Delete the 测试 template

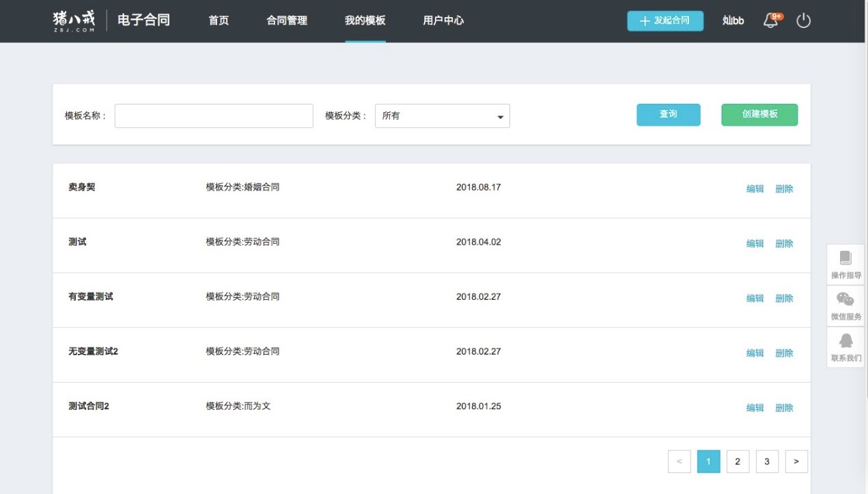click(784, 243)
